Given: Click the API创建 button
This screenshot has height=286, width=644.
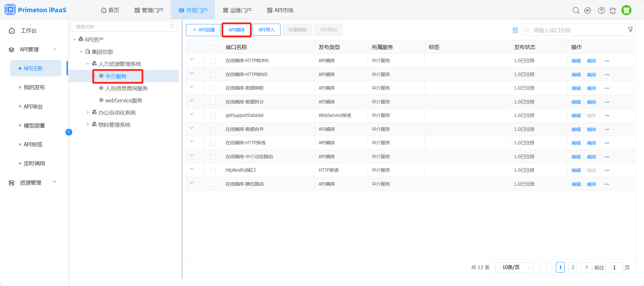Looking at the screenshot, I should tap(203, 30).
